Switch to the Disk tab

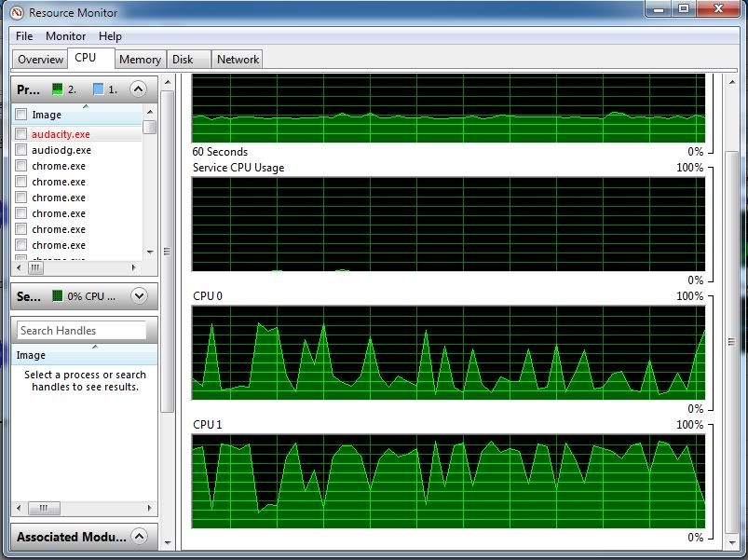tap(188, 60)
